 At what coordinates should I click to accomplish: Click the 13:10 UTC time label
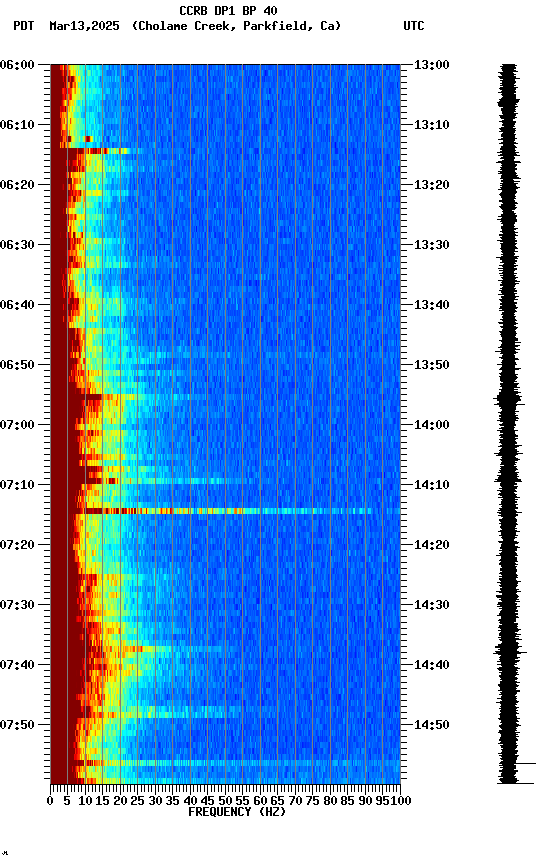tap(432, 125)
